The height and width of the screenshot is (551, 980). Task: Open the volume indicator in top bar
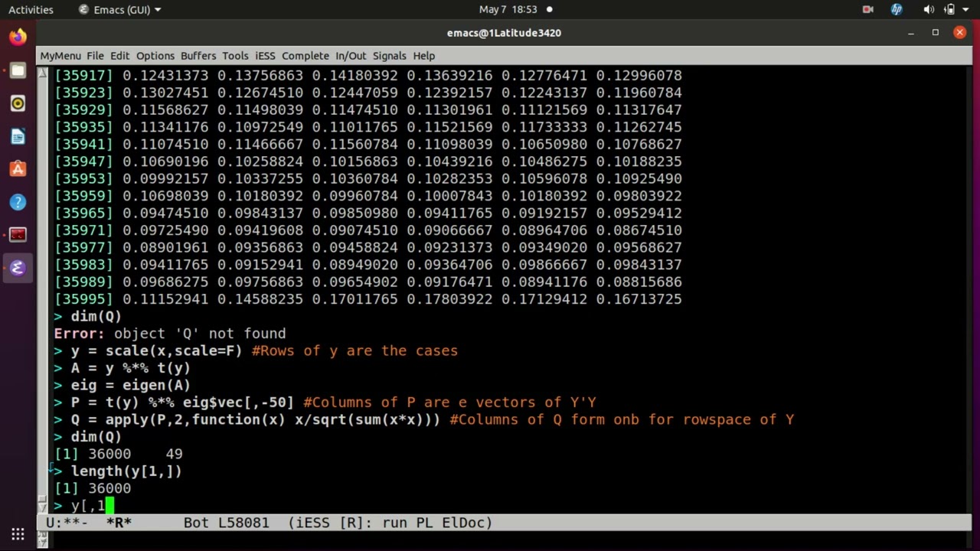(x=929, y=9)
